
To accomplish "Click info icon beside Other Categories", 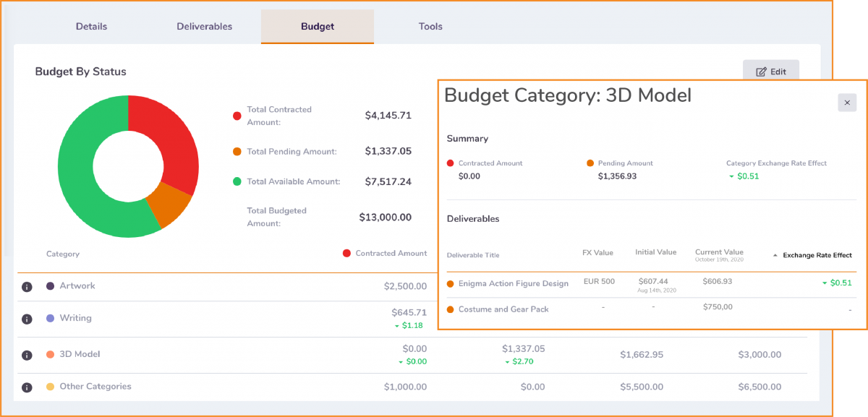I will (x=27, y=387).
